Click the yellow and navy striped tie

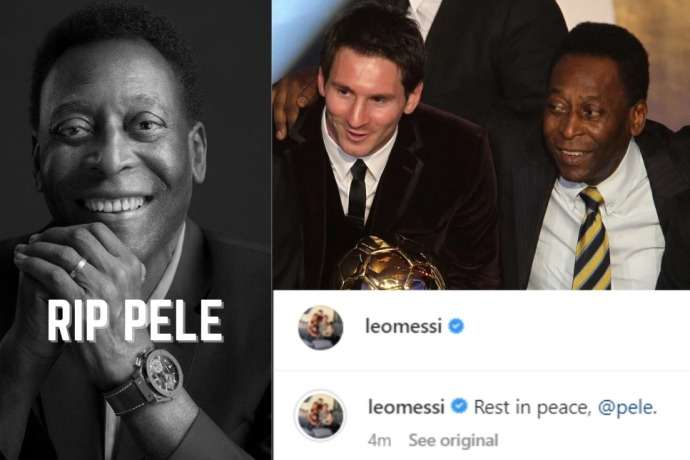click(x=591, y=238)
